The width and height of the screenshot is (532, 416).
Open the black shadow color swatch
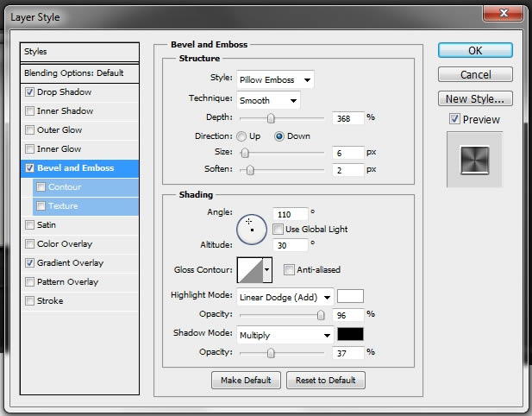350,334
